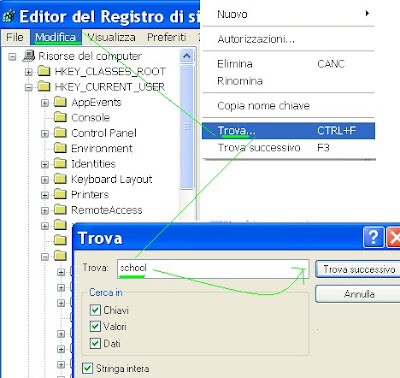
Task: Expand the Printers node
Action: click(x=45, y=195)
